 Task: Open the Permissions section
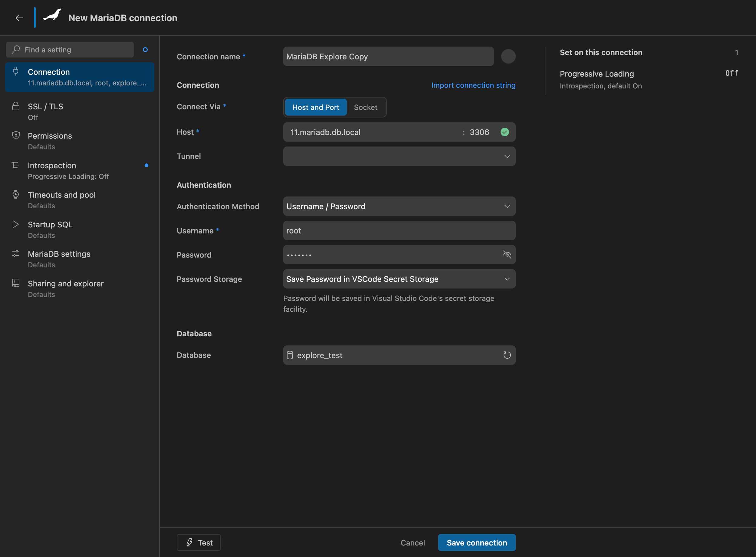80,141
